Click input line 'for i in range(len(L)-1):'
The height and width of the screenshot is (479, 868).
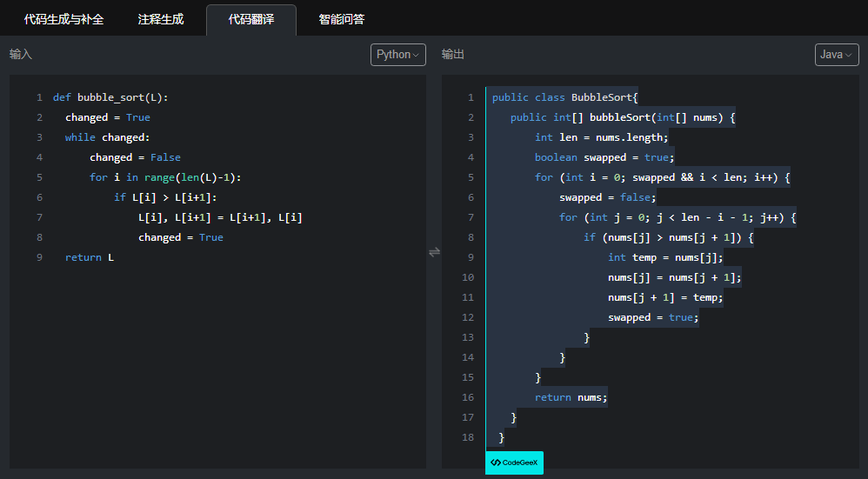coord(164,177)
